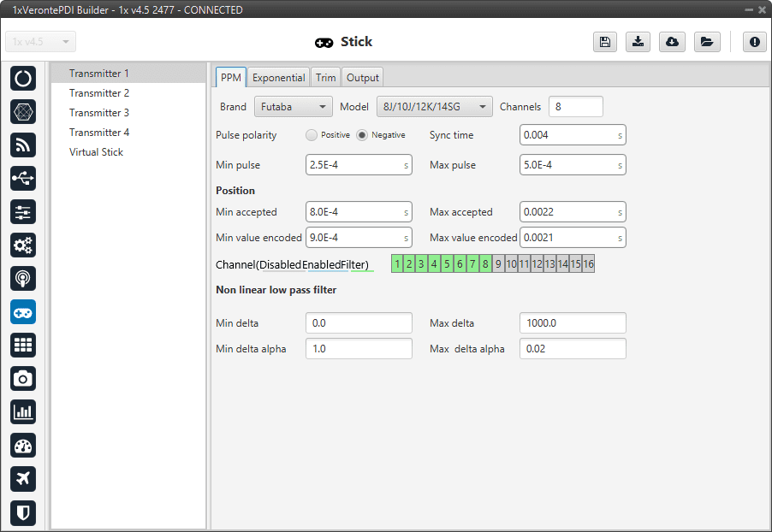This screenshot has height=532, width=772.
Task: Open the camera section
Action: (x=23, y=378)
